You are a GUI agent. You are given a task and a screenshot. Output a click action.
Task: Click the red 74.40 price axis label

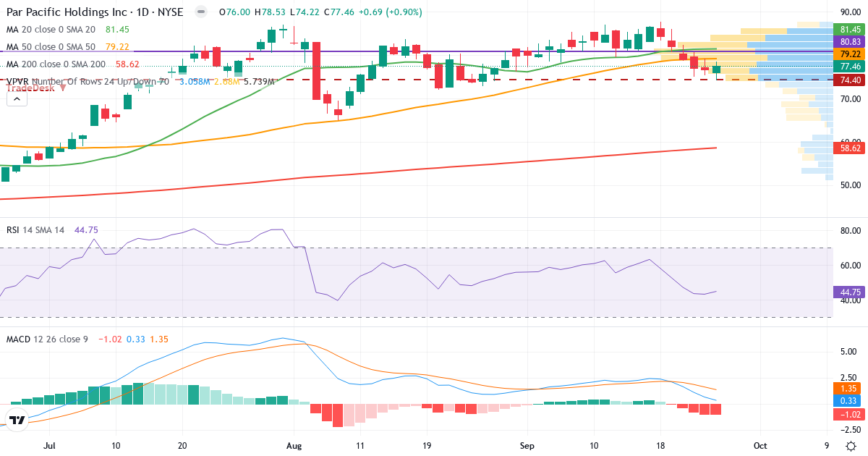point(850,80)
